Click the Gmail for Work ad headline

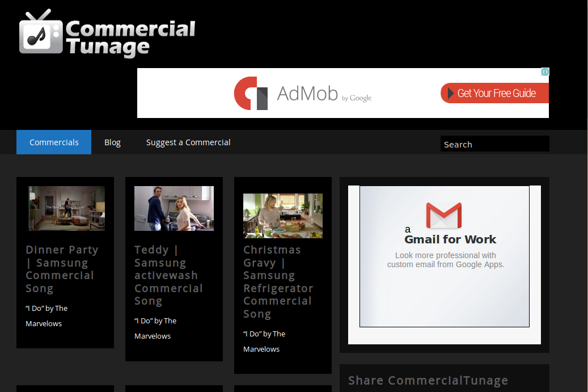click(450, 239)
